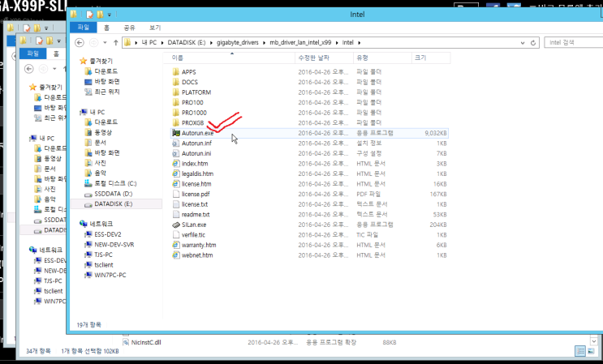This screenshot has height=364, width=603.
Task: Open 로컬 디스크 (C:) in navigation pane
Action: coord(115,183)
